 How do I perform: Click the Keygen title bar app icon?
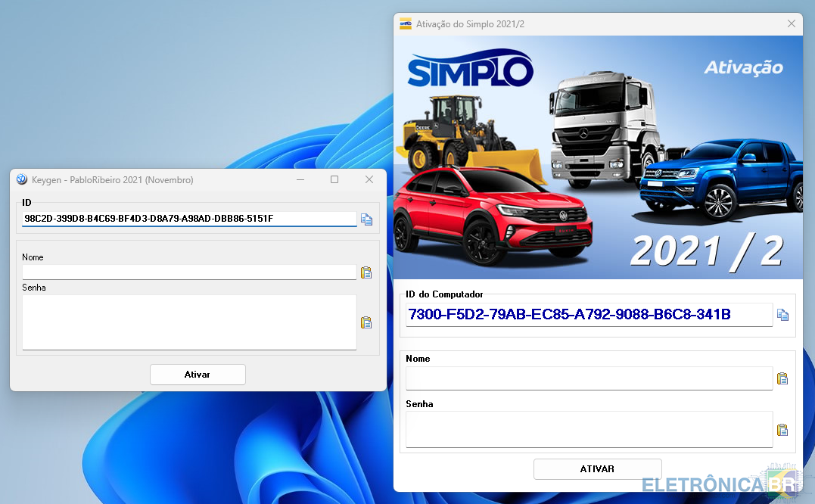(22, 179)
